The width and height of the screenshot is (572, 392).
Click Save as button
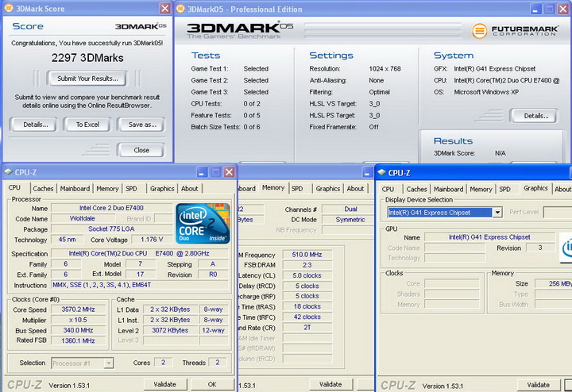point(141,125)
